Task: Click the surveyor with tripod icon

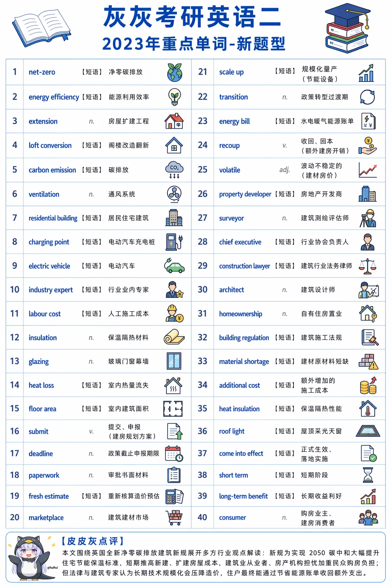Action: click(x=367, y=218)
